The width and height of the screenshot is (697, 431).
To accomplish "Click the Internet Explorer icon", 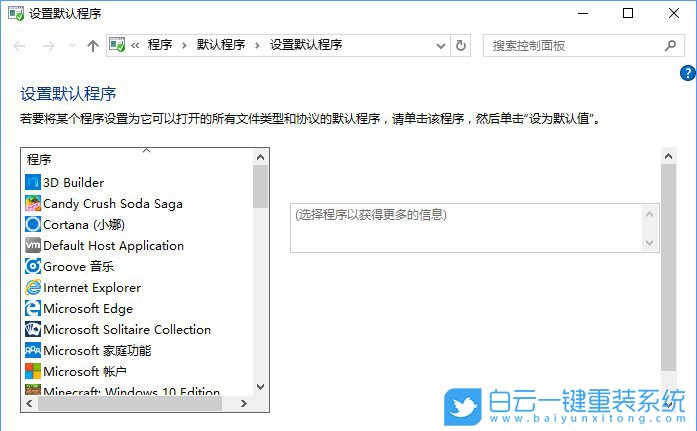I will tap(32, 287).
